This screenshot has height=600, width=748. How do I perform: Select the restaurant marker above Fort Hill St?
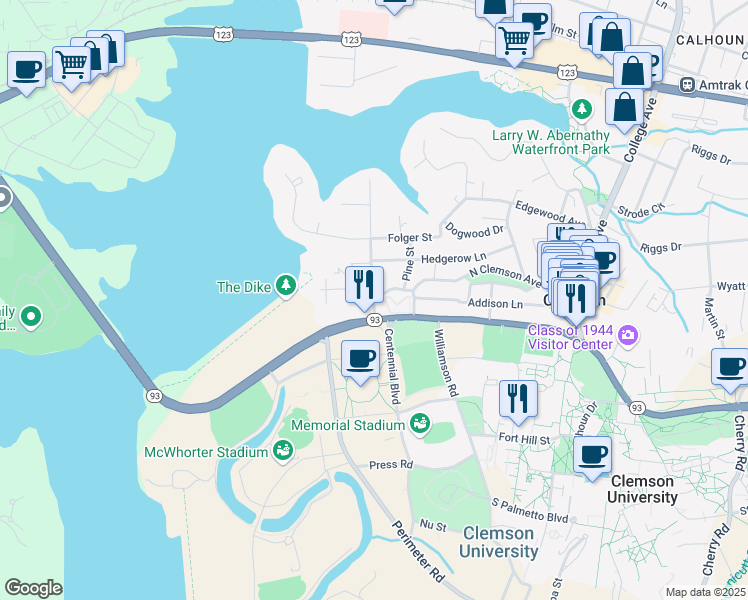[518, 402]
